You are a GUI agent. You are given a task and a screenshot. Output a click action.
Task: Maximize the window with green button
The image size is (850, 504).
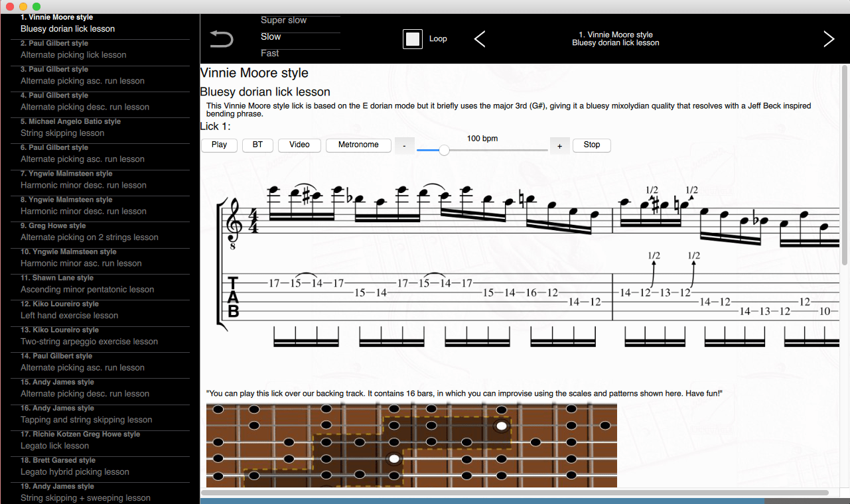point(36,6)
